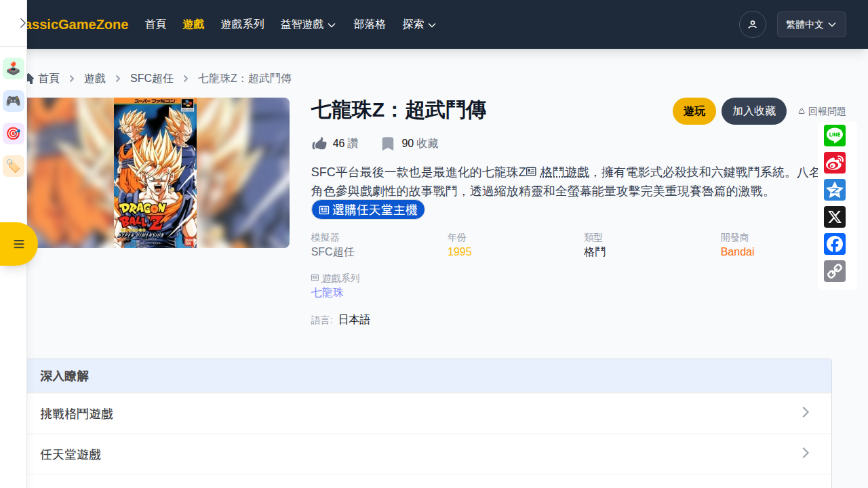Viewport: 868px width, 488px height.
Task: Click the SFC超任 breadcrumb link
Action: click(152, 79)
